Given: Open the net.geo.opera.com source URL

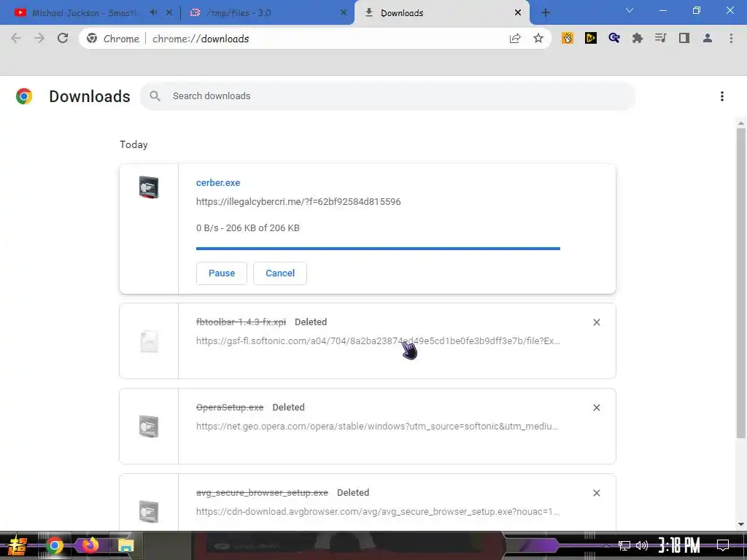Looking at the screenshot, I should [377, 426].
